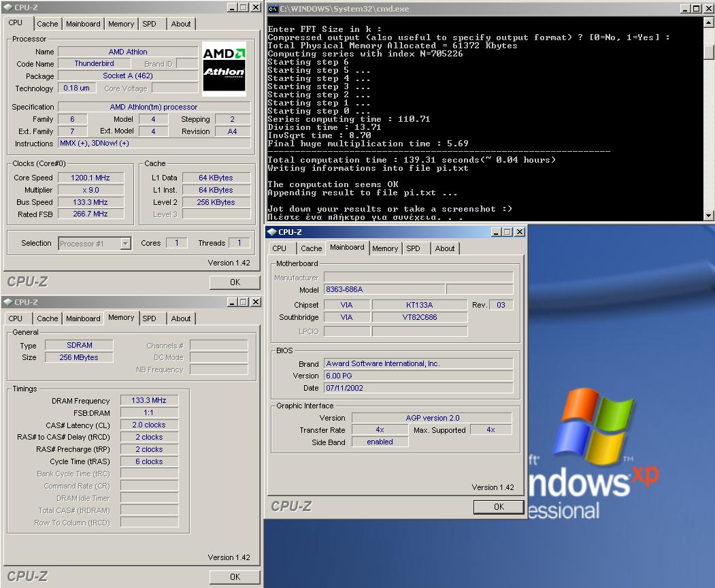Click the BIOS Version field 6.00 PG
Image resolution: width=715 pixels, height=588 pixels.
pos(418,376)
